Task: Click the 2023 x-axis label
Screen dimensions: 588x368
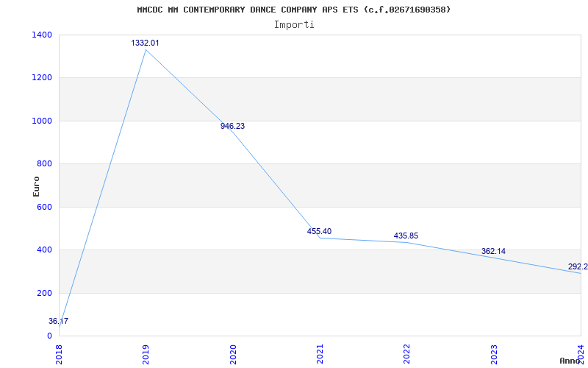Action: click(493, 354)
